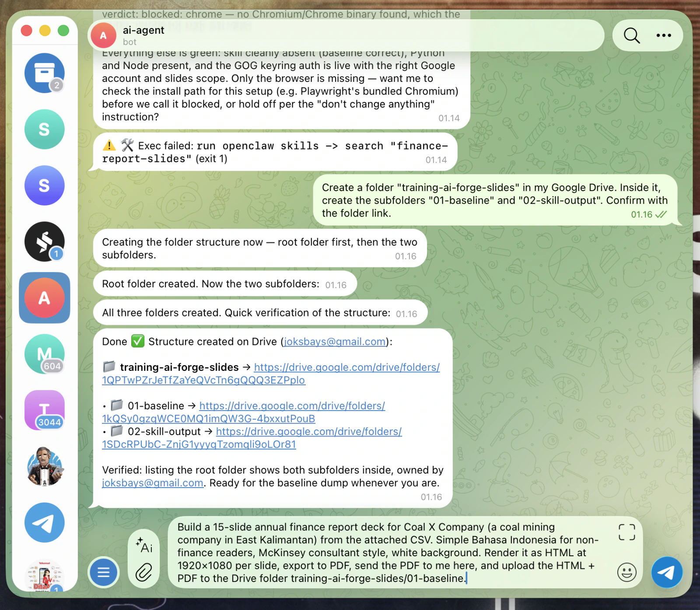
Task: Open the 01-baseline Drive folder link
Action: click(243, 412)
